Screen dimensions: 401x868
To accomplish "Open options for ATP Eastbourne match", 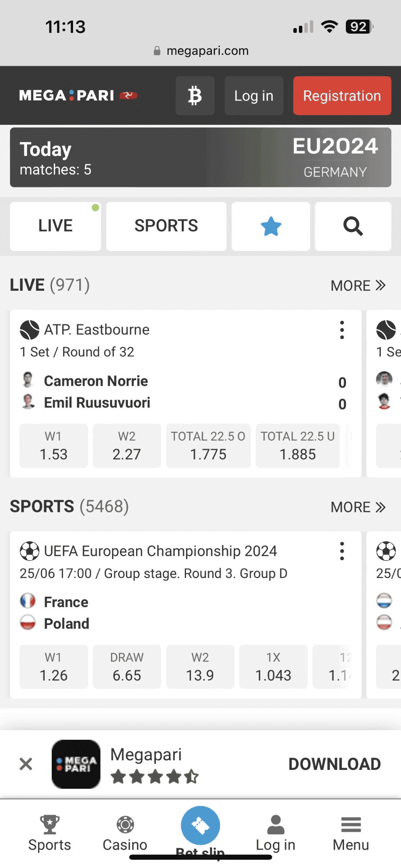I will tap(342, 330).
